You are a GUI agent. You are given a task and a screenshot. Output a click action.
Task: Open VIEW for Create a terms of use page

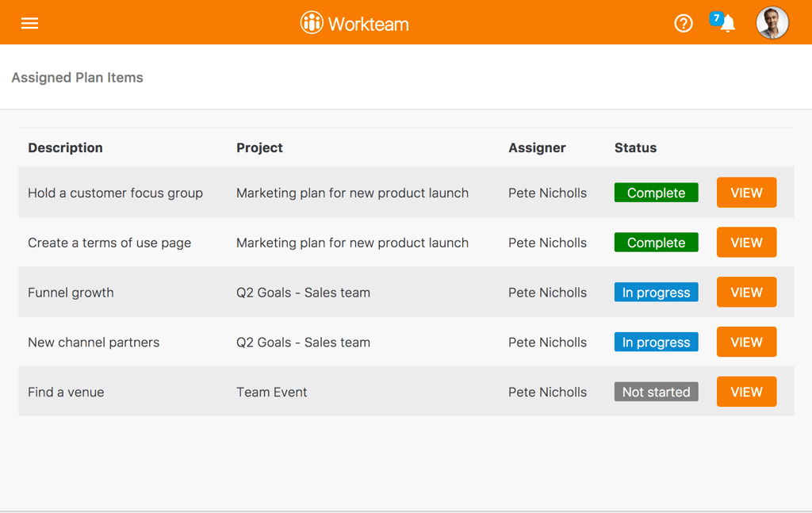(x=746, y=243)
